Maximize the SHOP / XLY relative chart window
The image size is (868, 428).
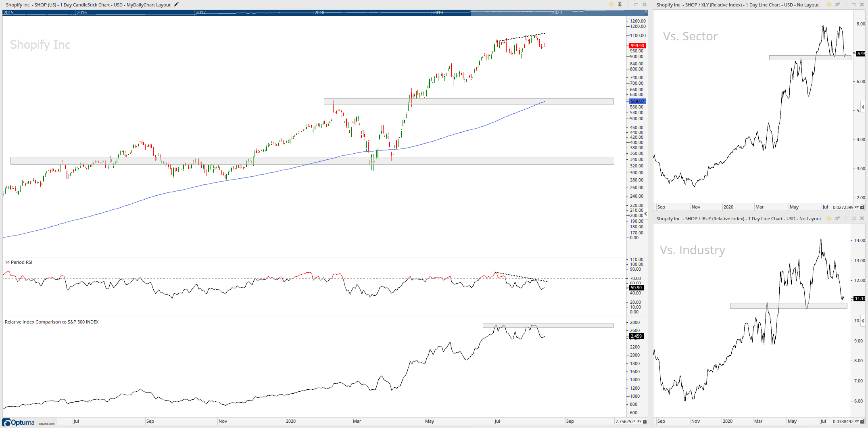853,4
